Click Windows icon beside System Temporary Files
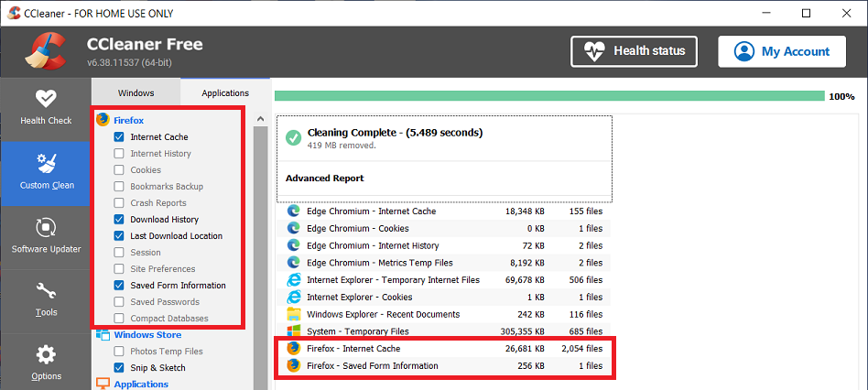 [293, 331]
